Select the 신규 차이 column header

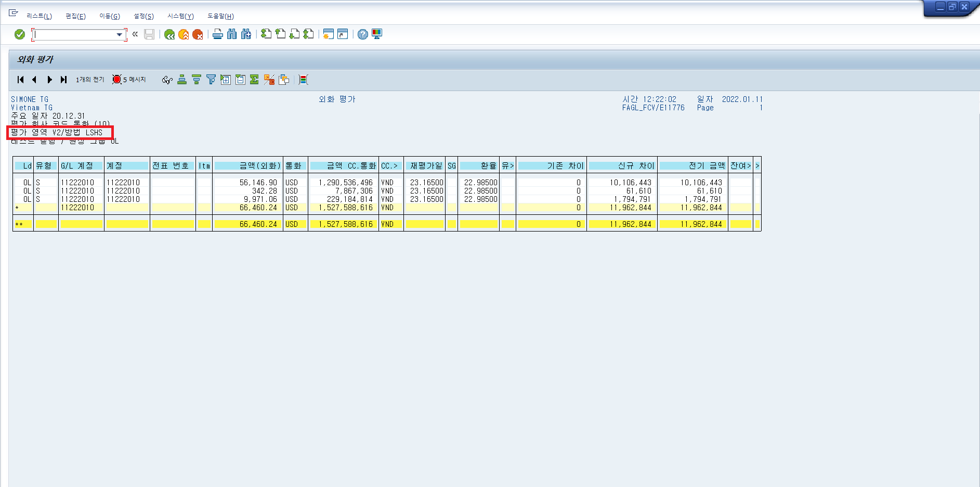(622, 165)
